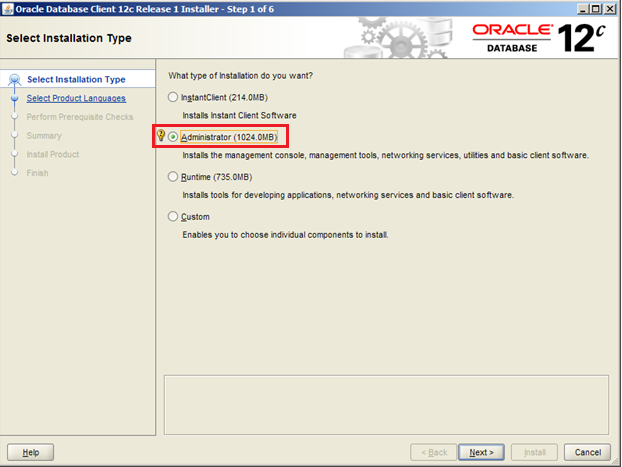Screen dimensions: 622x467
Task: Click the 'What type of installation do you want?' text
Action: [x=240, y=75]
